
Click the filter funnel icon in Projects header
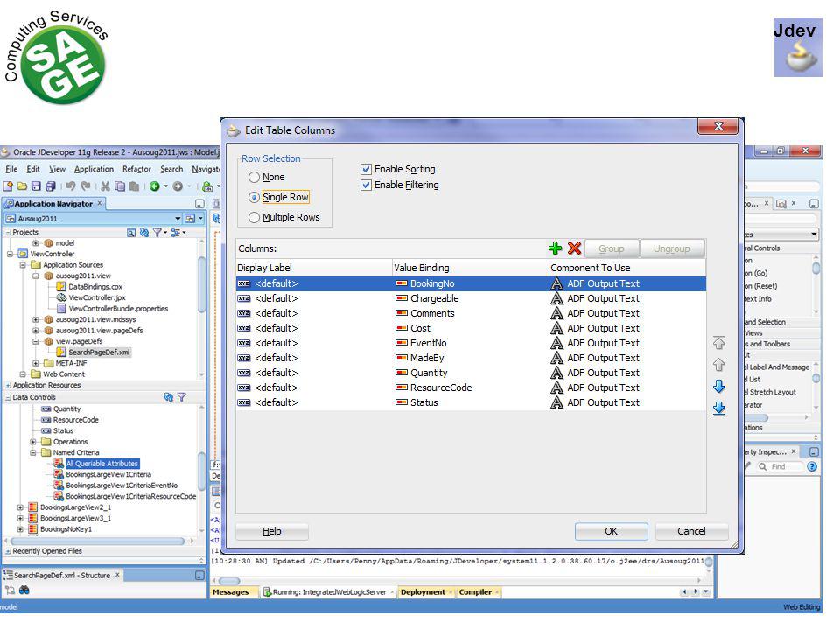point(157,232)
